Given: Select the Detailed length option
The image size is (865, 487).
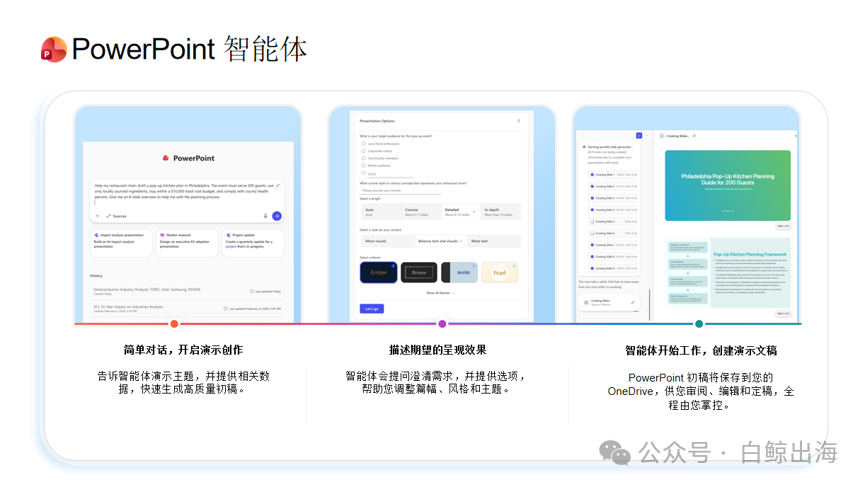Looking at the screenshot, I should pos(461,212).
